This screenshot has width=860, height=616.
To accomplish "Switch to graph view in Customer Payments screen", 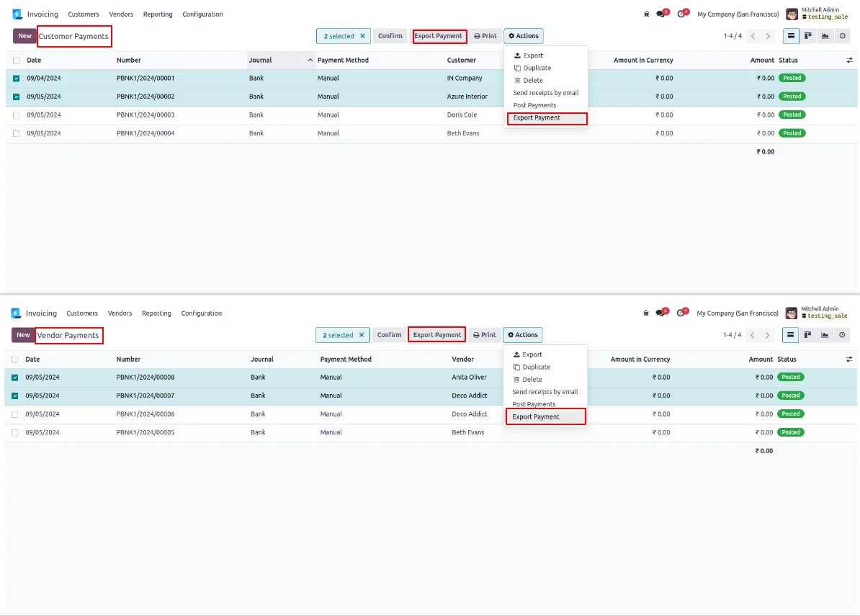I will click(825, 36).
